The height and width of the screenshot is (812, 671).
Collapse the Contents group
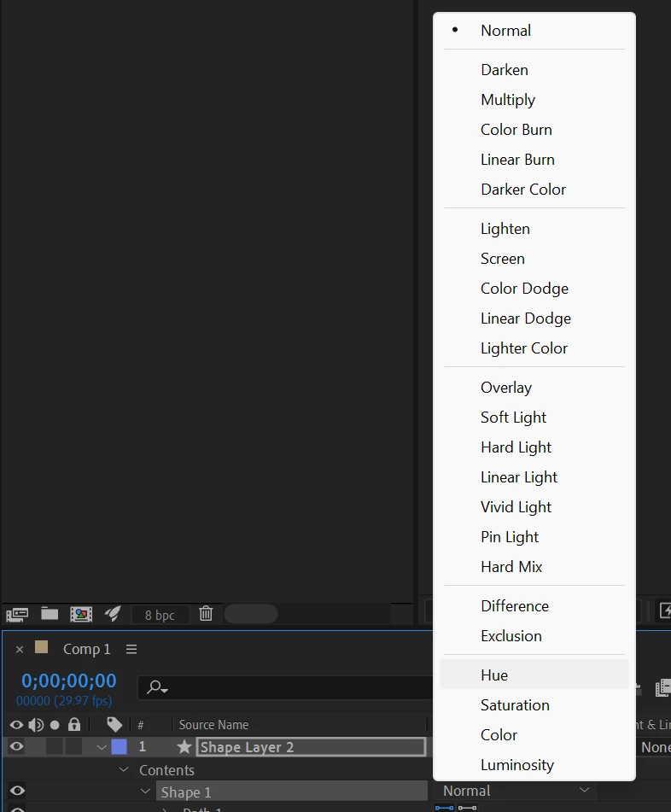pyautogui.click(x=124, y=769)
